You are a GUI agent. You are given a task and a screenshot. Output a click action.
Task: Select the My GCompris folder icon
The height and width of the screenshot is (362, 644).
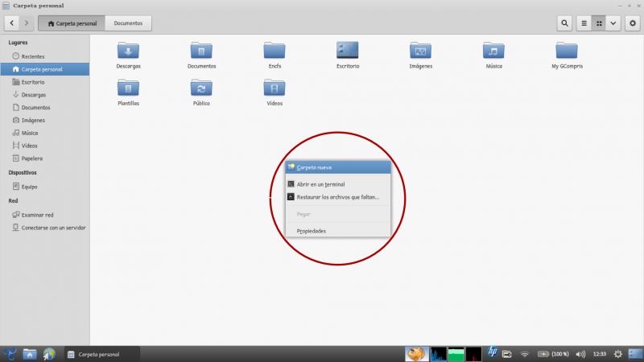(x=567, y=51)
